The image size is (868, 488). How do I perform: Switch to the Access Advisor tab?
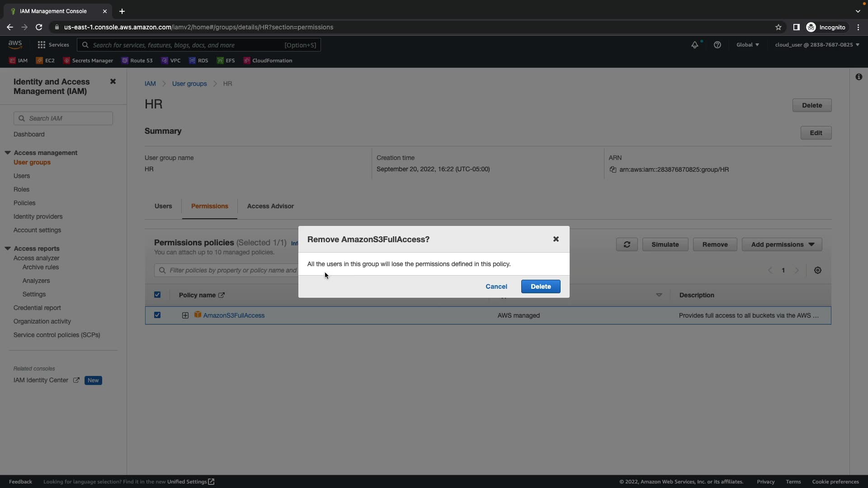coord(270,206)
